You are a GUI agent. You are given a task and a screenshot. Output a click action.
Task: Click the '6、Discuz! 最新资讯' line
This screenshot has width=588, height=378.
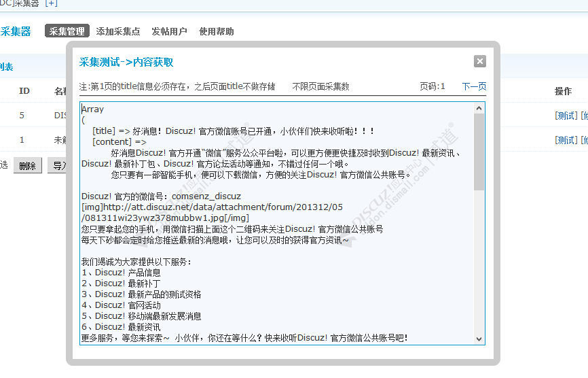coord(121,327)
